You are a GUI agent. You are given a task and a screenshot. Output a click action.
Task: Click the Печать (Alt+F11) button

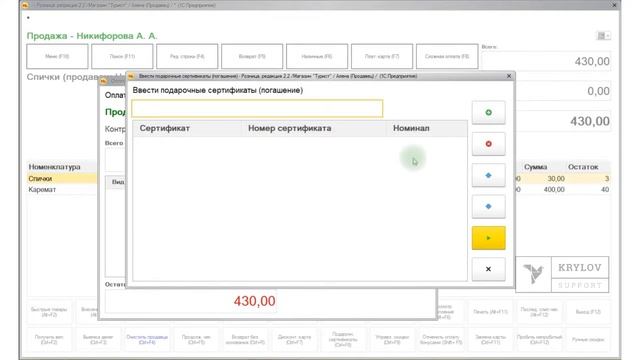click(x=490, y=312)
